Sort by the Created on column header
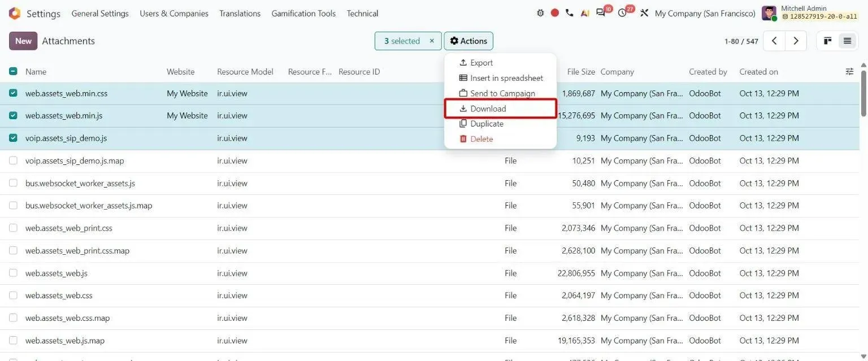This screenshot has height=361, width=868. point(758,72)
